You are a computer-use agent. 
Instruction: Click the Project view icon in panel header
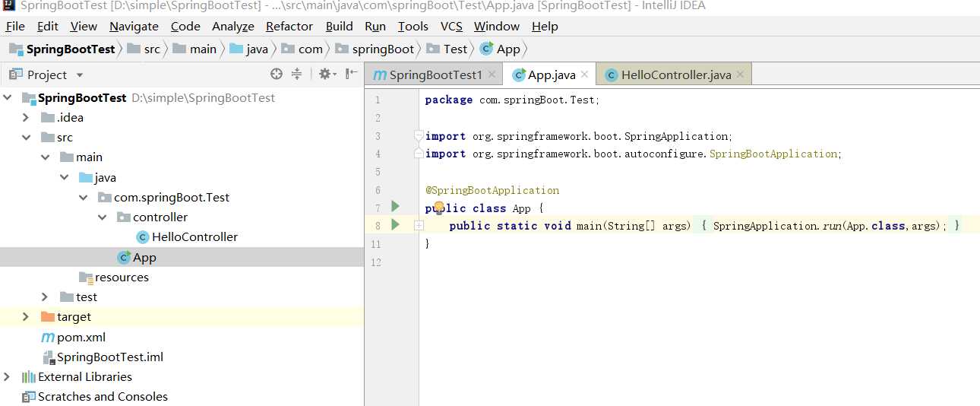[x=15, y=75]
